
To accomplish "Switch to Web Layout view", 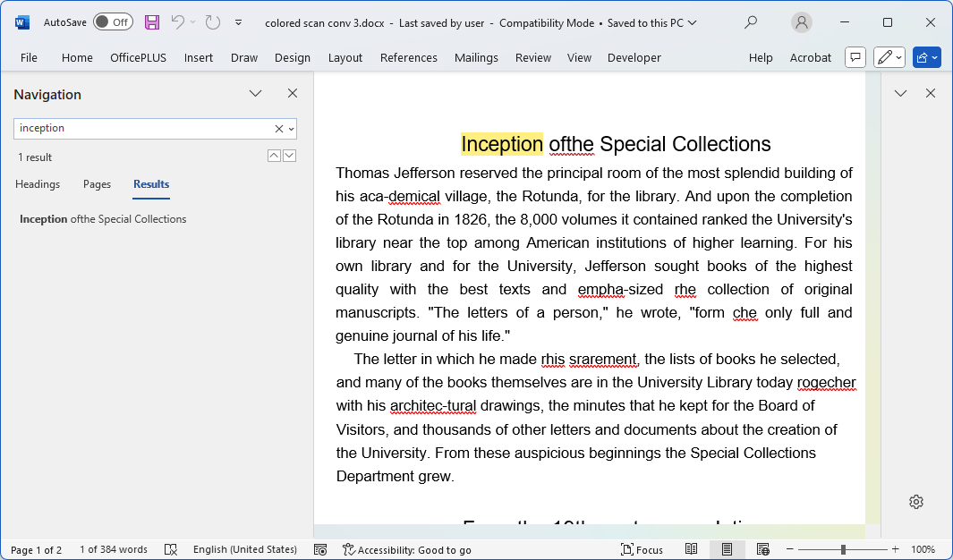I will click(x=762, y=549).
